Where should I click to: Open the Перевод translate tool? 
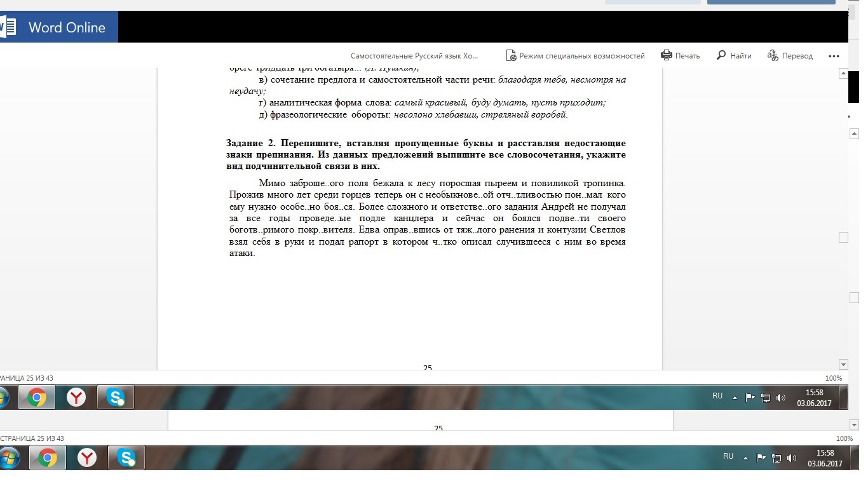[x=790, y=56]
